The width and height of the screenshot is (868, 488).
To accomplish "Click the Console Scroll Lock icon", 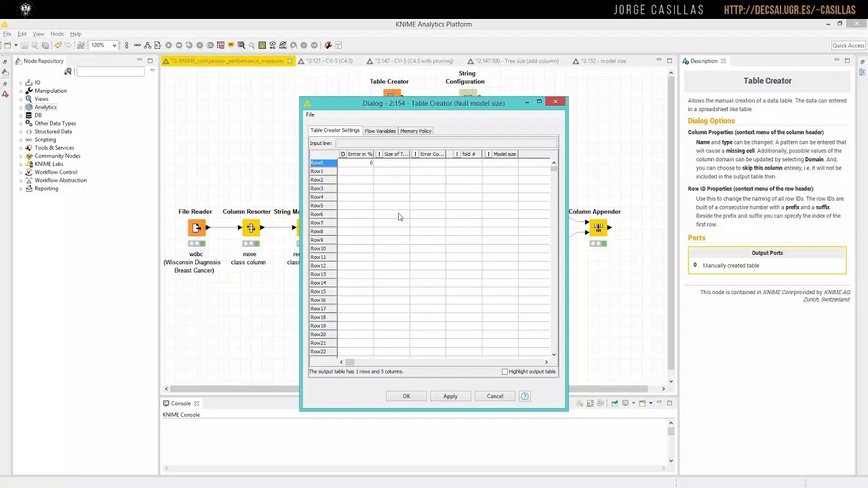I will pos(590,403).
